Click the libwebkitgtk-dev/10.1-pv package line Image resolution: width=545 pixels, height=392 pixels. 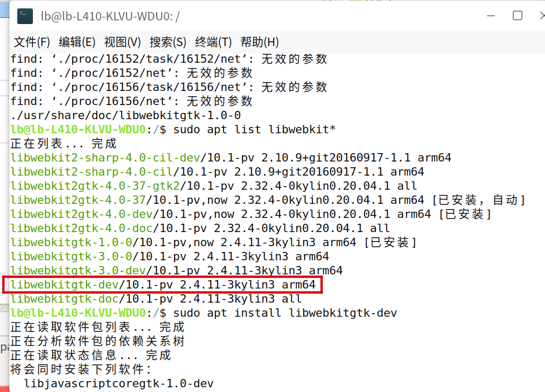point(163,285)
